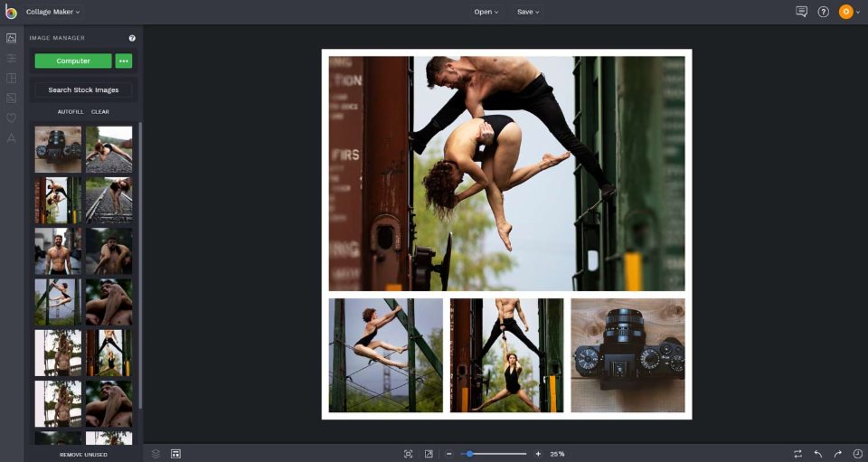Open the Customize sliders sidebar tab
This screenshot has height=462, width=868.
[x=11, y=58]
